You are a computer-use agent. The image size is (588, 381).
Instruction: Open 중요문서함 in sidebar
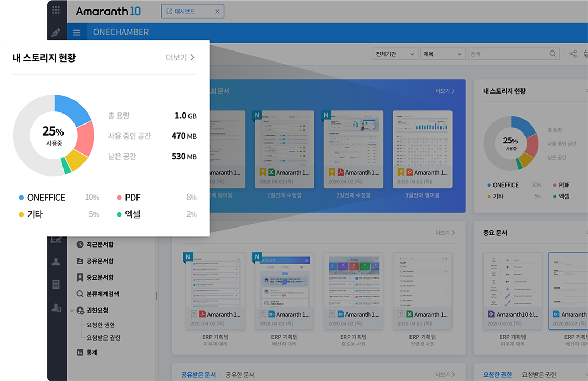[x=100, y=277]
